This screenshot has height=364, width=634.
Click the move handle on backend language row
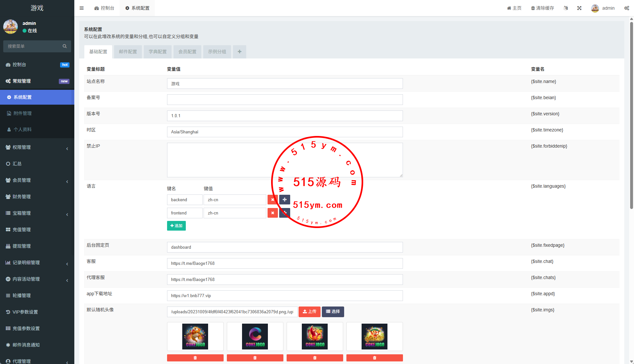click(284, 200)
